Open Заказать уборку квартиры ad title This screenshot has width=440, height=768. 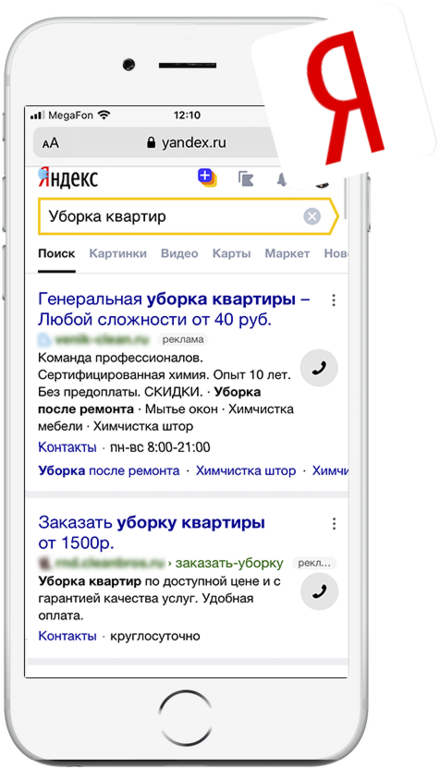coord(151,532)
